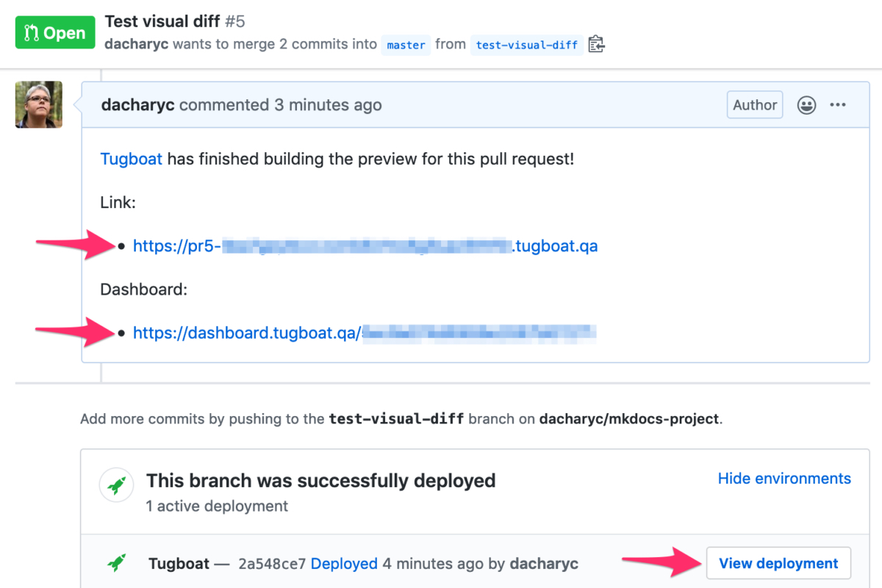Follow the Tugboat link in the comment
This screenshot has width=882, height=588.
point(131,159)
